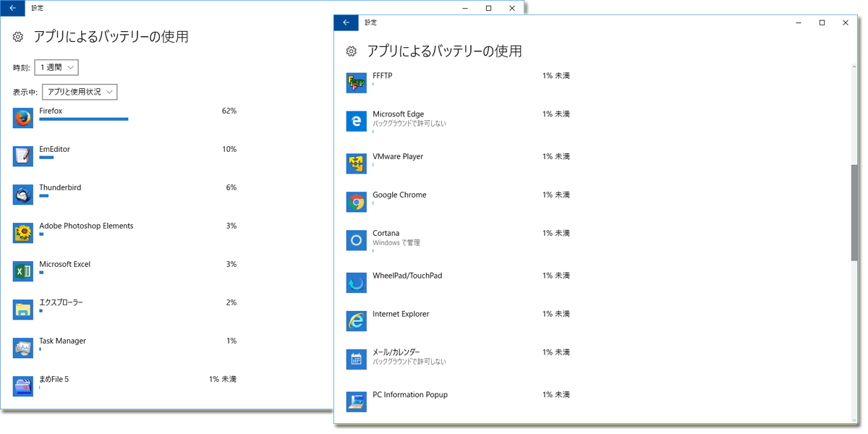Click the Cortana circle icon
The height and width of the screenshot is (434, 868).
pyautogui.click(x=357, y=240)
